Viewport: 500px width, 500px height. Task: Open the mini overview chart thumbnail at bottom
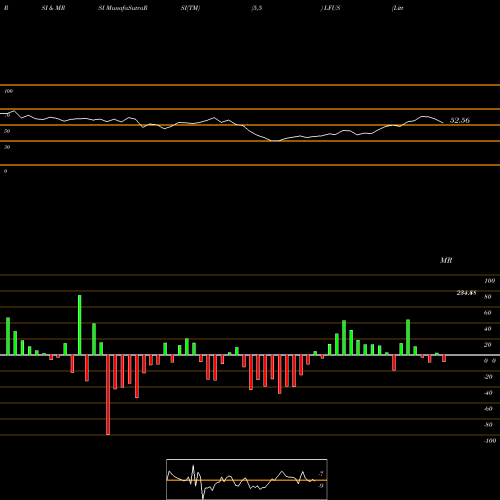(247, 479)
